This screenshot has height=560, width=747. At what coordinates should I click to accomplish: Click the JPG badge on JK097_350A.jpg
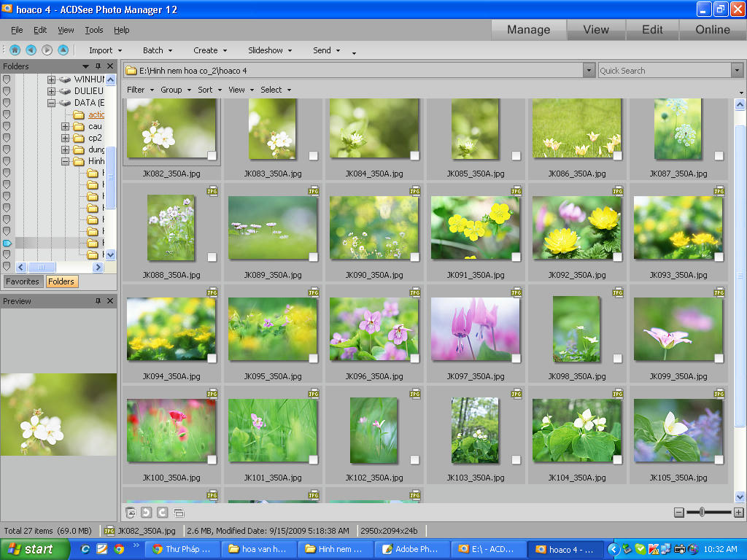[x=516, y=292]
